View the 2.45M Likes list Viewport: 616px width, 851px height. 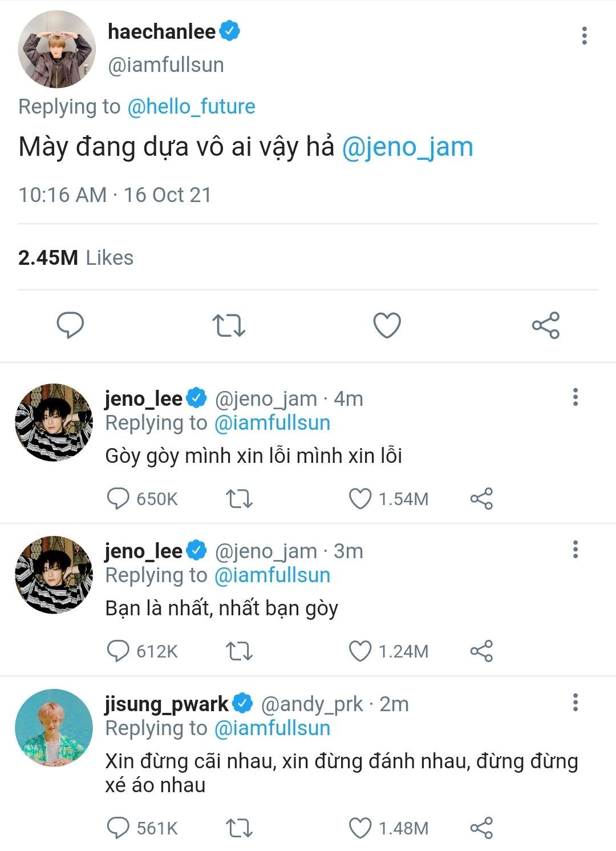point(76,258)
